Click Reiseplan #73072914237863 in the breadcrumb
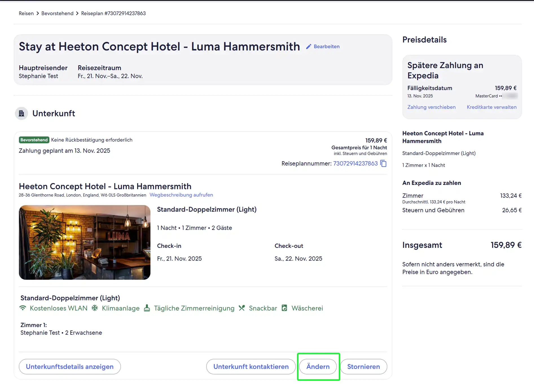 [113, 14]
